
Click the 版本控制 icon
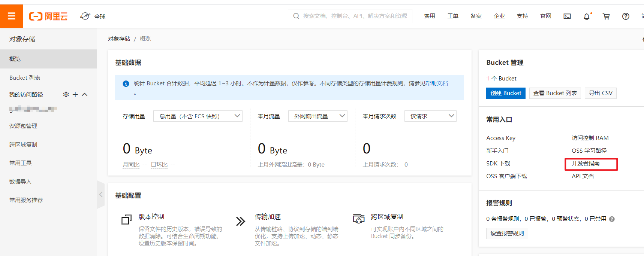click(127, 219)
